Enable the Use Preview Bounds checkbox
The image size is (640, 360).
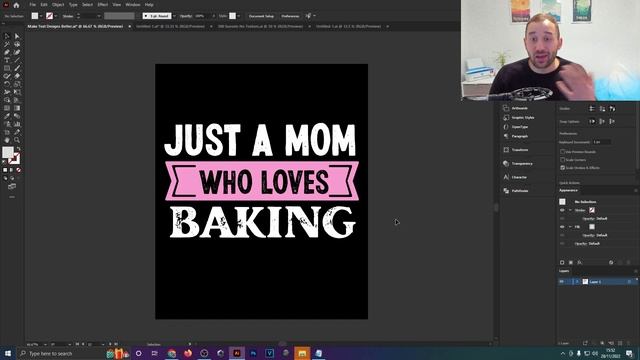(x=562, y=151)
